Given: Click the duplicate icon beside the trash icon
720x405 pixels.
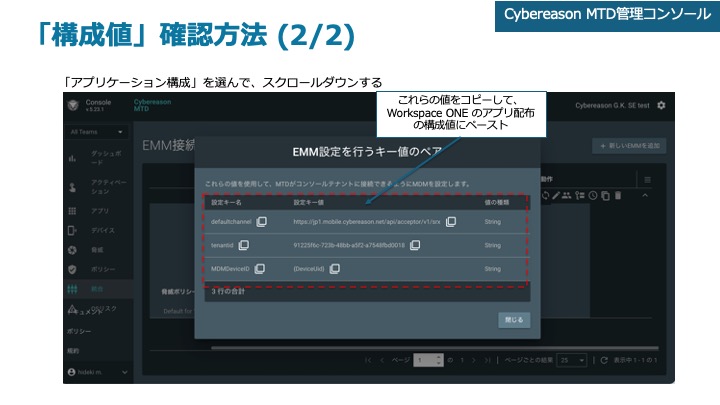Looking at the screenshot, I should [606, 196].
